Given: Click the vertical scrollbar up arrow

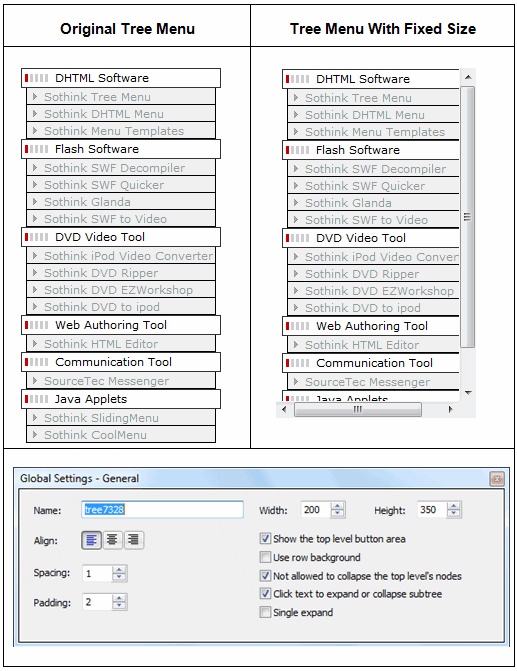Looking at the screenshot, I should 468,77.
